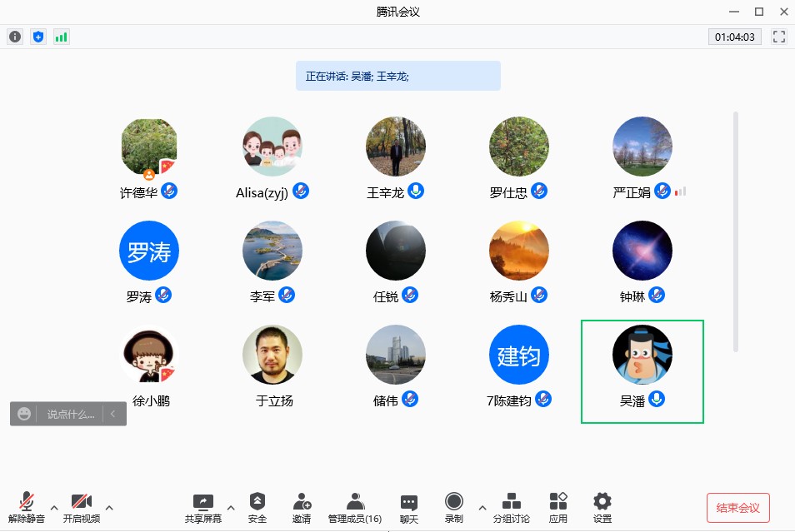Viewport: 795px width, 532px height.
Task: Open 管理成员(16) member management
Action: 355,507
